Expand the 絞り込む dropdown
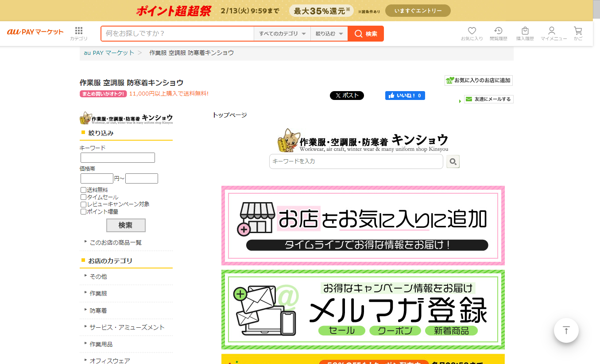The height and width of the screenshot is (364, 600). tap(329, 34)
